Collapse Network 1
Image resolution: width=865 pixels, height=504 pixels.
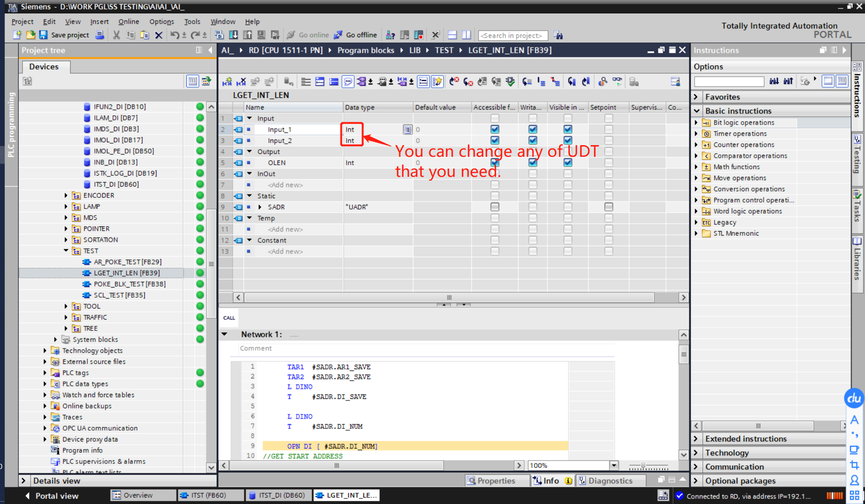click(x=224, y=334)
